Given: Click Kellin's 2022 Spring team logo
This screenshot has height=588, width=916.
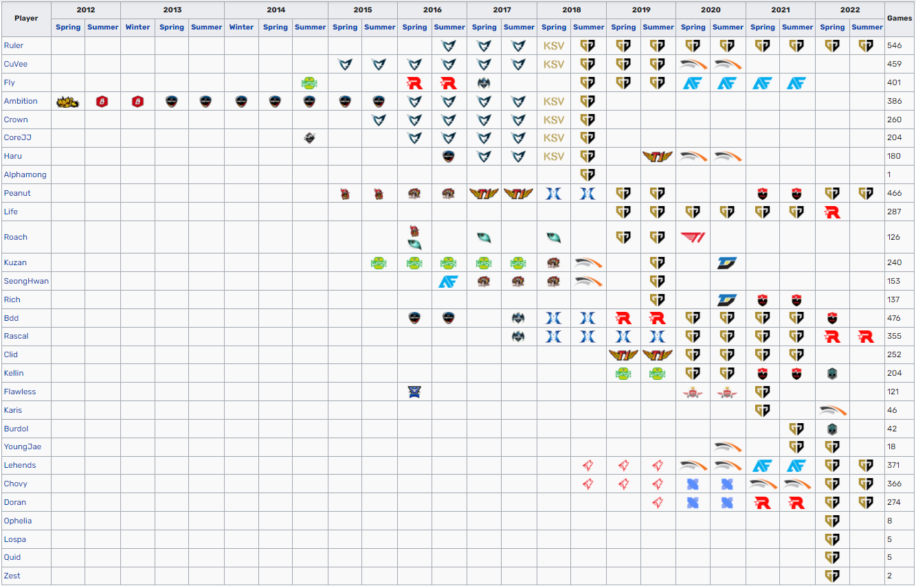Looking at the screenshot, I should (832, 374).
